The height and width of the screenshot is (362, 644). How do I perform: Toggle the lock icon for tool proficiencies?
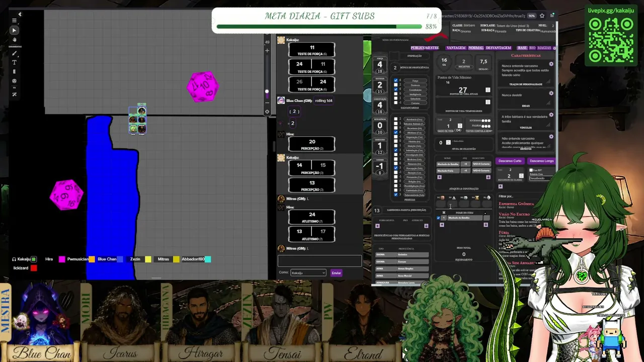tap(426, 226)
